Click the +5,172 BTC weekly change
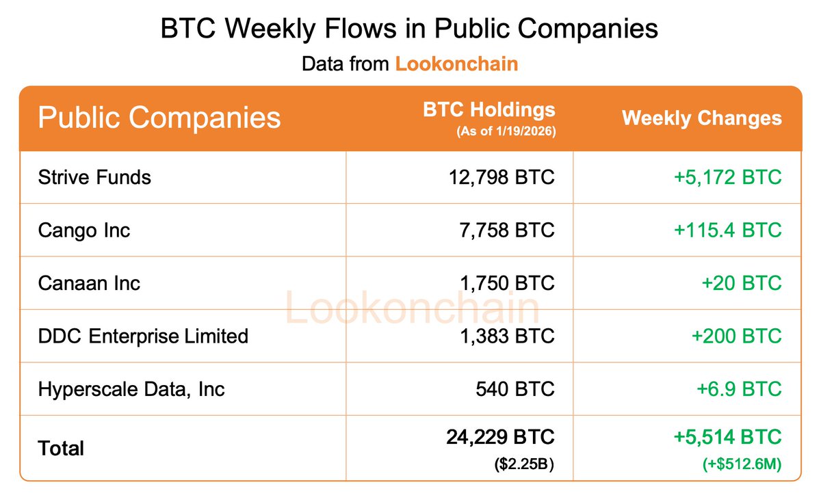This screenshot has width=821, height=504. 727,177
